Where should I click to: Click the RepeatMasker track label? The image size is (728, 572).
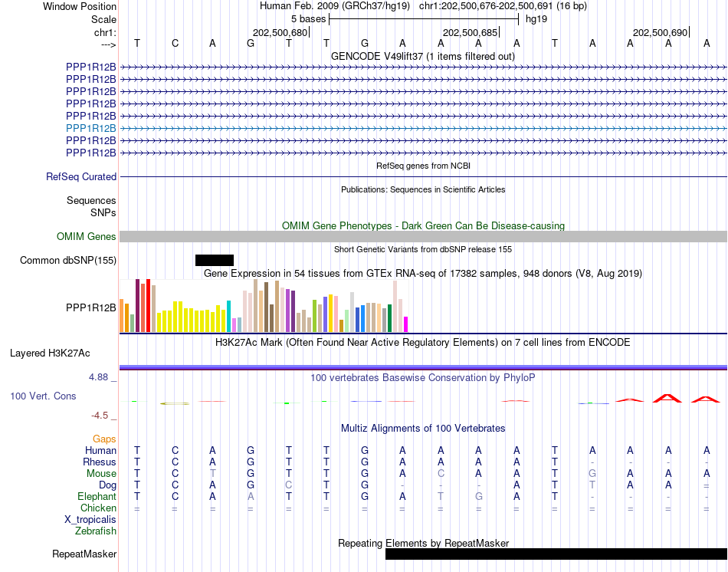[84, 554]
